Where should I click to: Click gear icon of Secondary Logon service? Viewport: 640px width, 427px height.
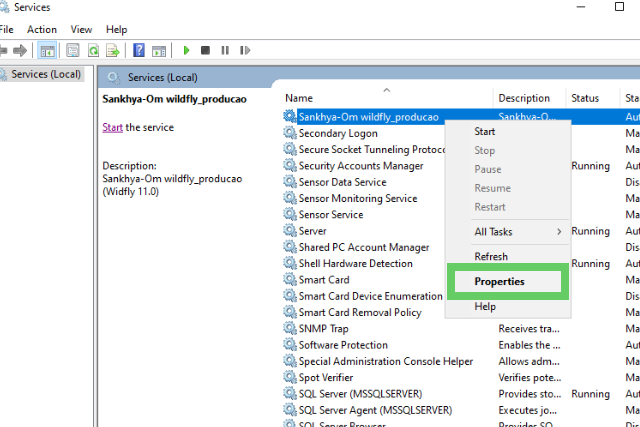point(290,133)
